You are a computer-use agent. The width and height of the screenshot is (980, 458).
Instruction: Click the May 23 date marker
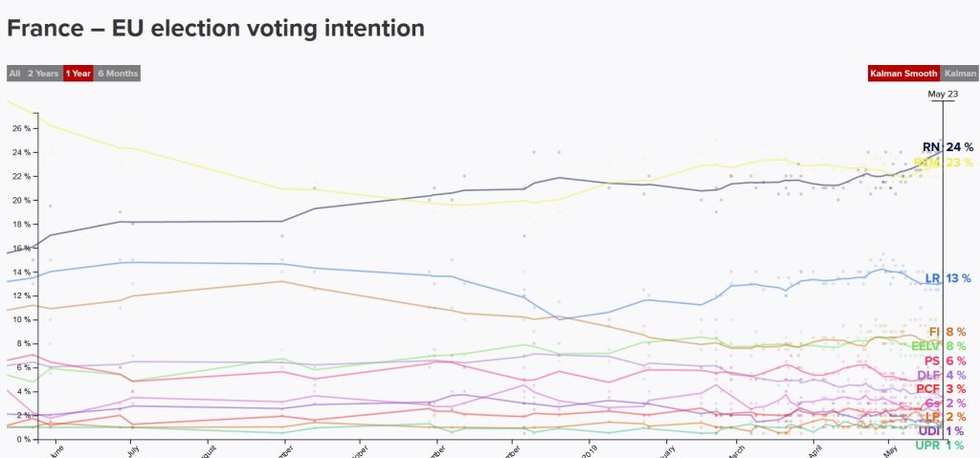click(x=943, y=95)
